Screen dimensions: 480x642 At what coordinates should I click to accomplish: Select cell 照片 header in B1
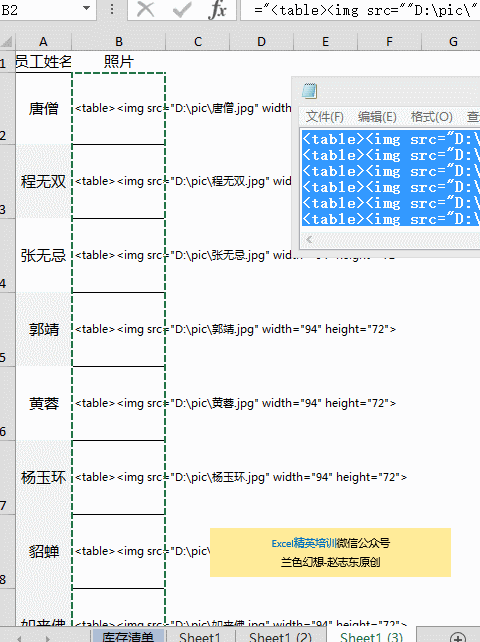coord(118,62)
